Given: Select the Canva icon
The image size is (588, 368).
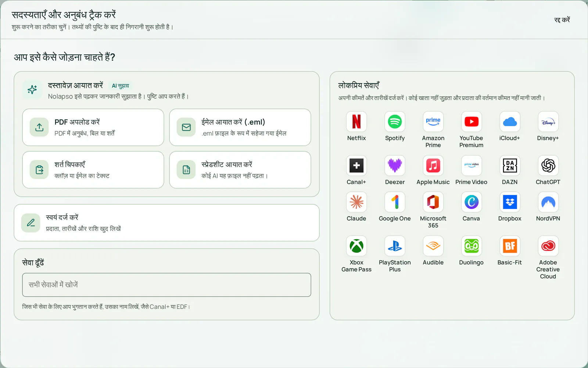Looking at the screenshot, I should 471,202.
